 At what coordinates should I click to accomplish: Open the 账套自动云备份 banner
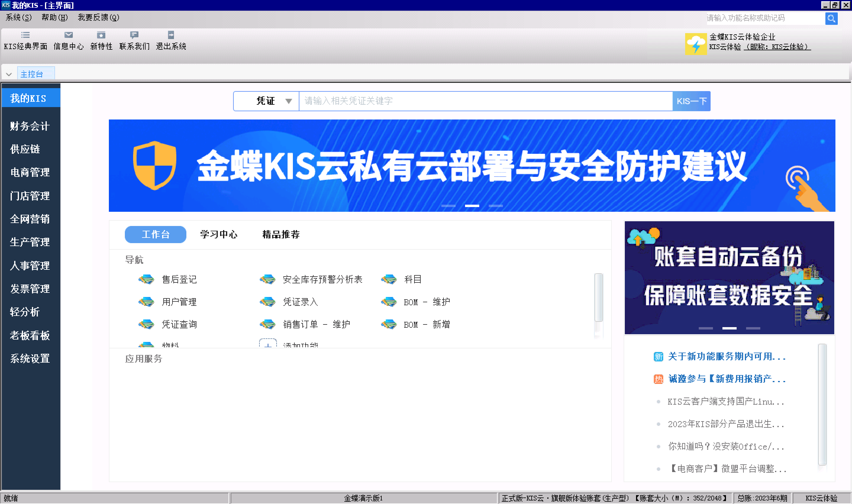729,277
